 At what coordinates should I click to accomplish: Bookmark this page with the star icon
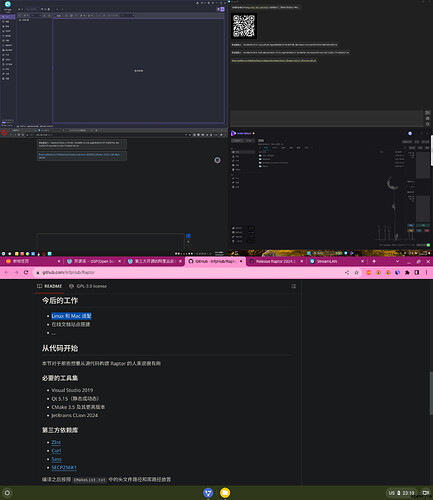(x=356, y=272)
